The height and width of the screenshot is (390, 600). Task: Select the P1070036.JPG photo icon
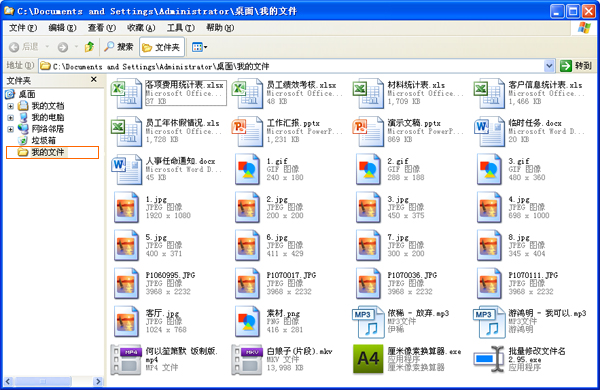click(x=368, y=283)
